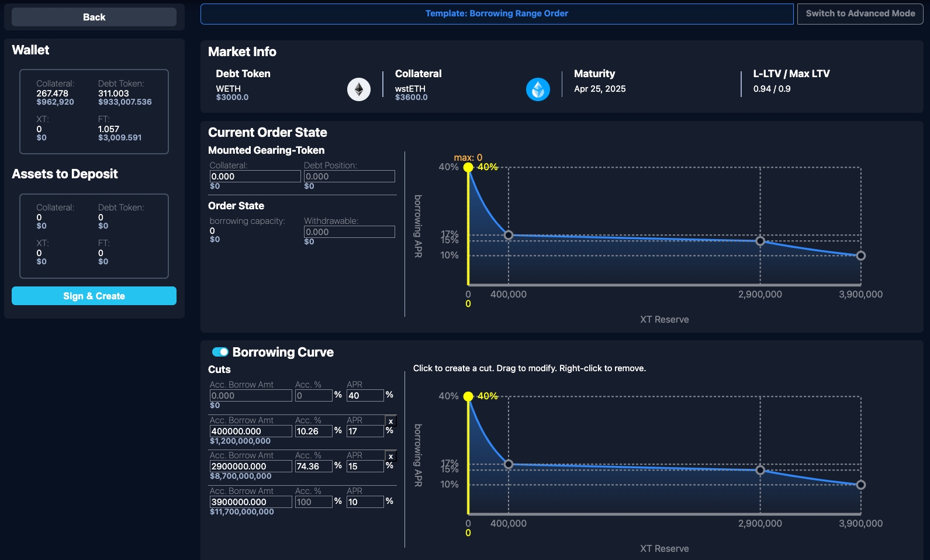Screen dimensions: 930x560
Task: Switch to Advanced Mode
Action: tap(860, 13)
